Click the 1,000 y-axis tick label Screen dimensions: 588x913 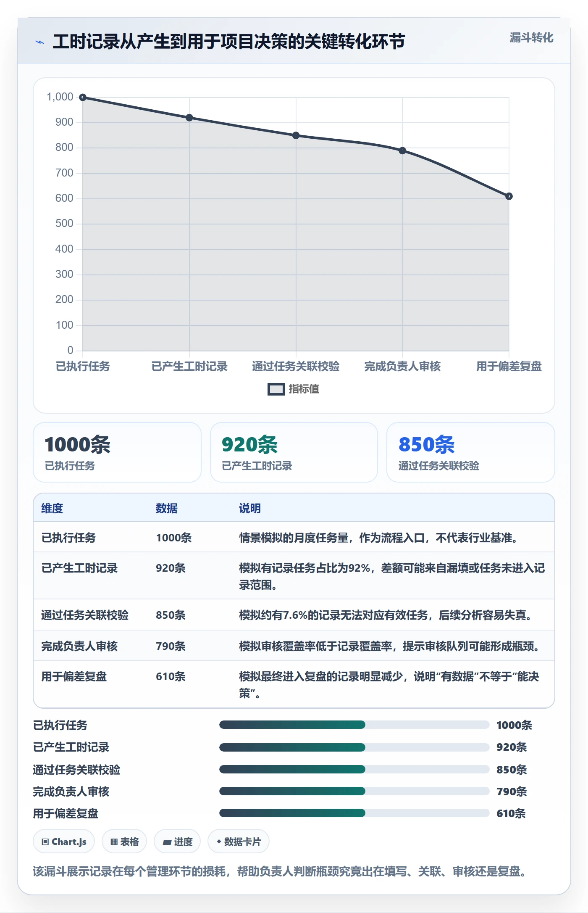(60, 97)
